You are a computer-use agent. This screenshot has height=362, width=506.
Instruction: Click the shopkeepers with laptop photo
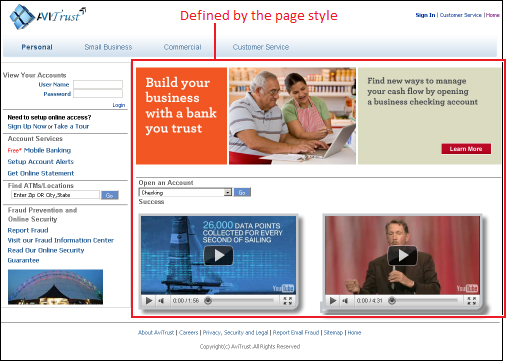coord(292,116)
